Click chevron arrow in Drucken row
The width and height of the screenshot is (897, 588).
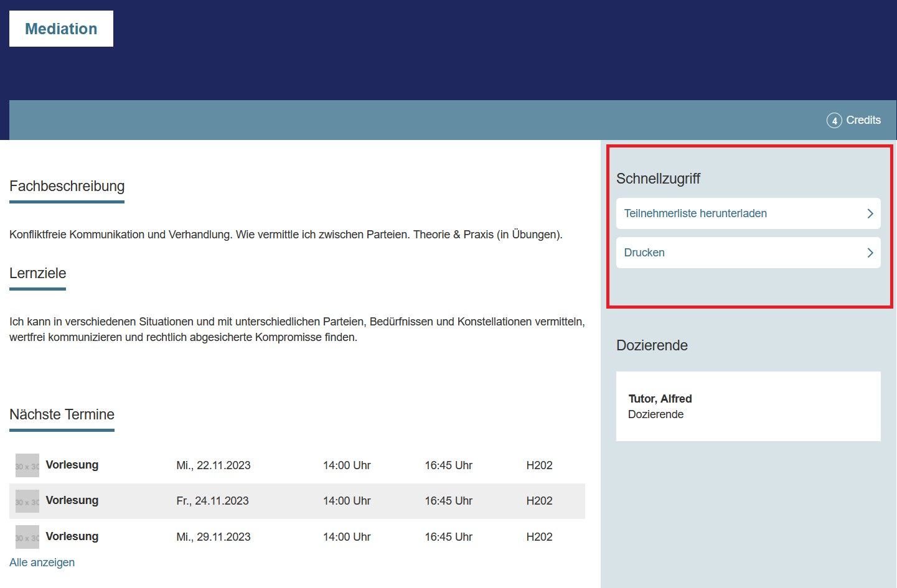pos(870,253)
